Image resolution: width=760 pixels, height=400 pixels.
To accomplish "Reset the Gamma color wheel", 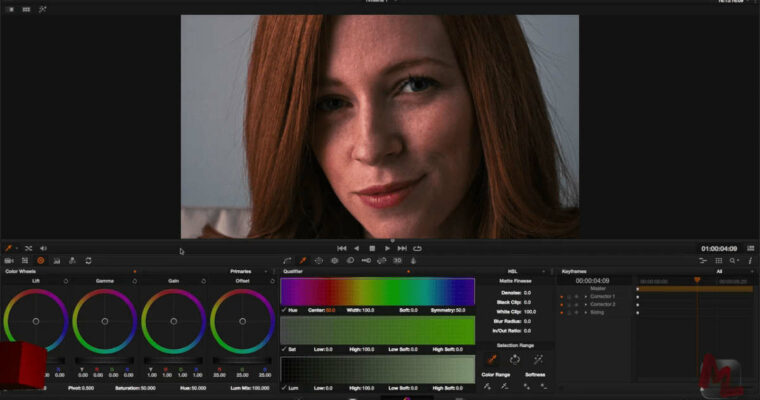I will coord(135,281).
